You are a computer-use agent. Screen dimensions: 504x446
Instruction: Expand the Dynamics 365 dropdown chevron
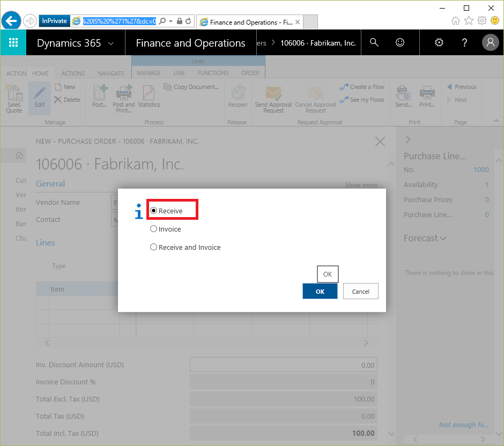point(111,43)
